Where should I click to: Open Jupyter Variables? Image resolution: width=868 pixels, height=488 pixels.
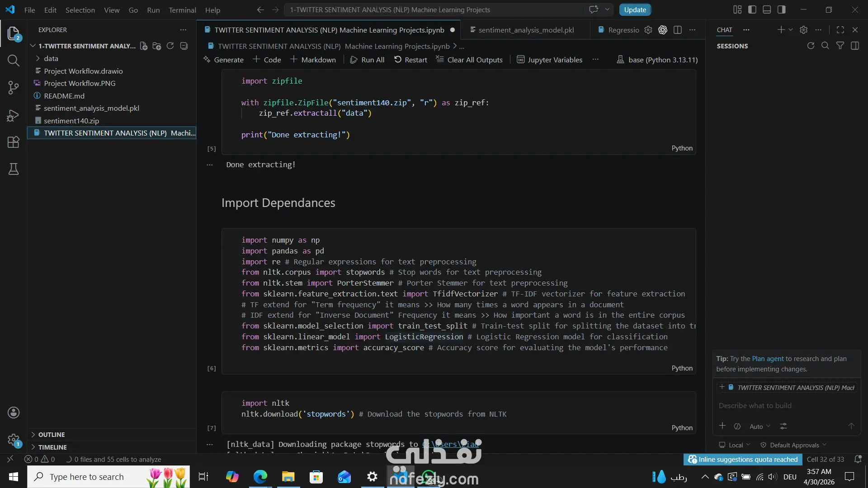pyautogui.click(x=550, y=60)
